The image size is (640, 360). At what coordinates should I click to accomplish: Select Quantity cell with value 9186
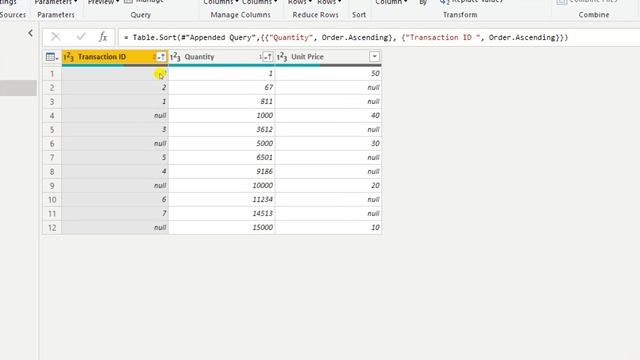(222, 171)
